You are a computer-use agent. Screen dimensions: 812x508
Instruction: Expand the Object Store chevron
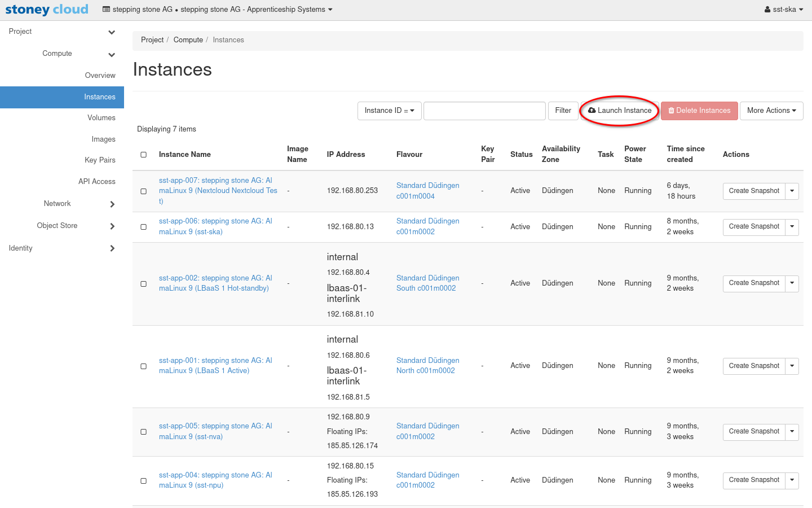coord(112,226)
